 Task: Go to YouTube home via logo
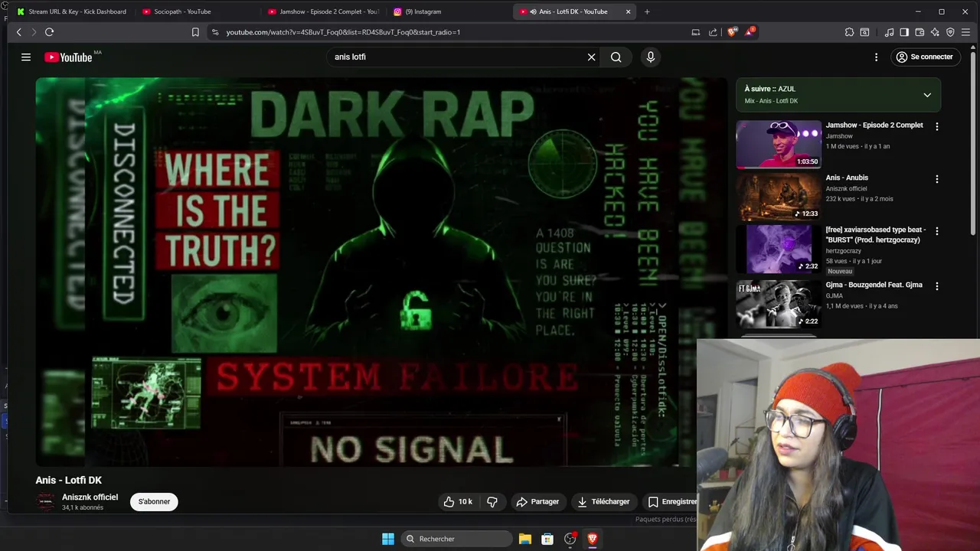[x=69, y=57]
